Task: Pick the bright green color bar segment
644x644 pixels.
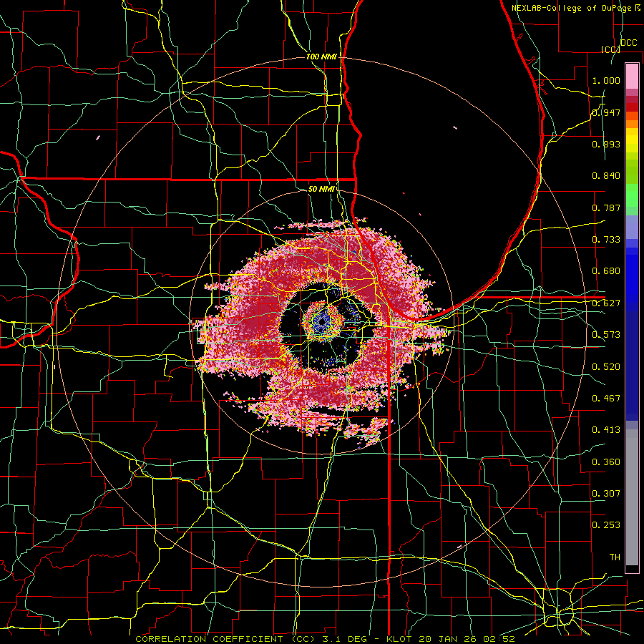Action: click(x=632, y=195)
